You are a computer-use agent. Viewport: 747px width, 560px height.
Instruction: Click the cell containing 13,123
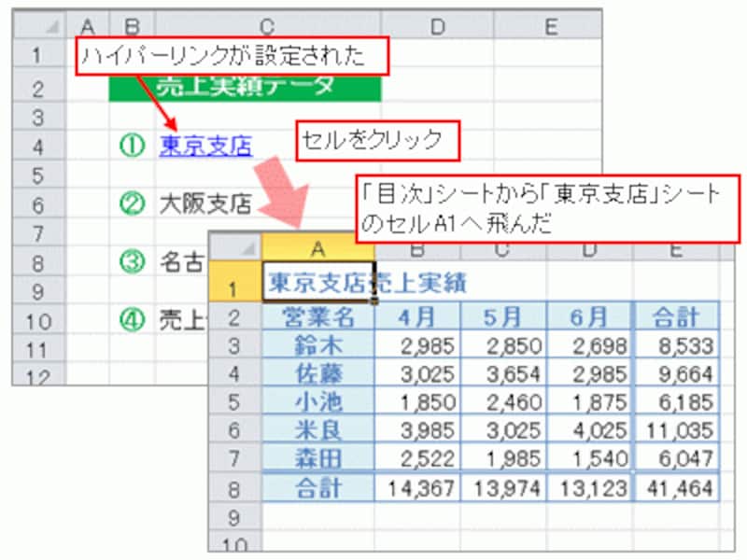point(590,488)
